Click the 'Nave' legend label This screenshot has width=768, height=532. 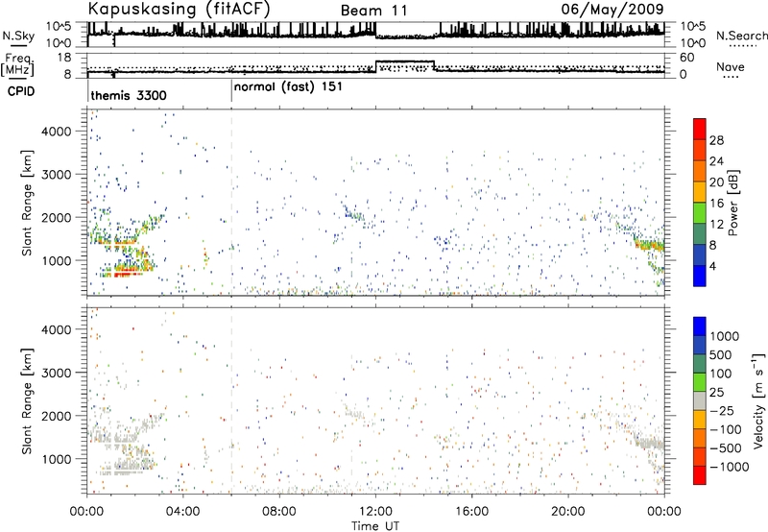tap(730, 66)
